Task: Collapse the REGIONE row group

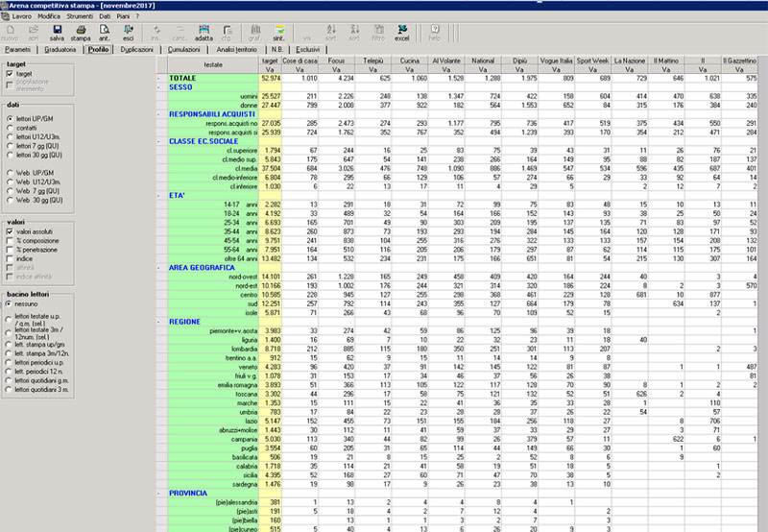Action: 159,322
